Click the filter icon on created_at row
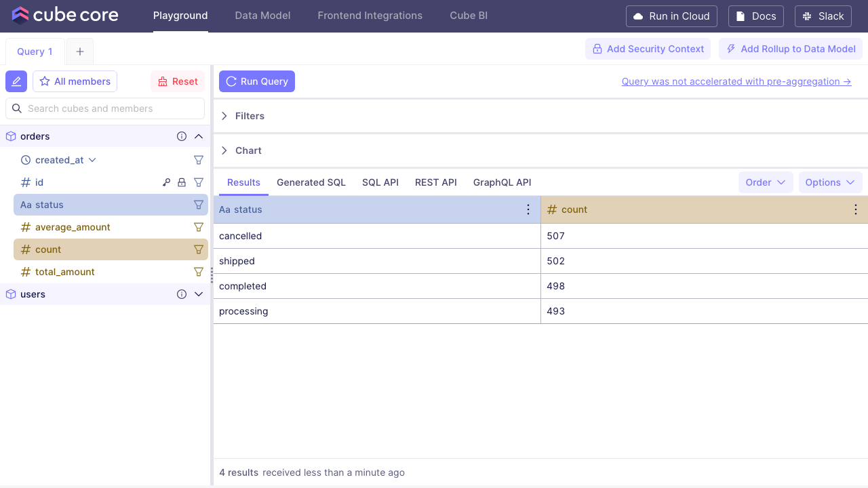Screen dimensions: 868x488 point(199,160)
